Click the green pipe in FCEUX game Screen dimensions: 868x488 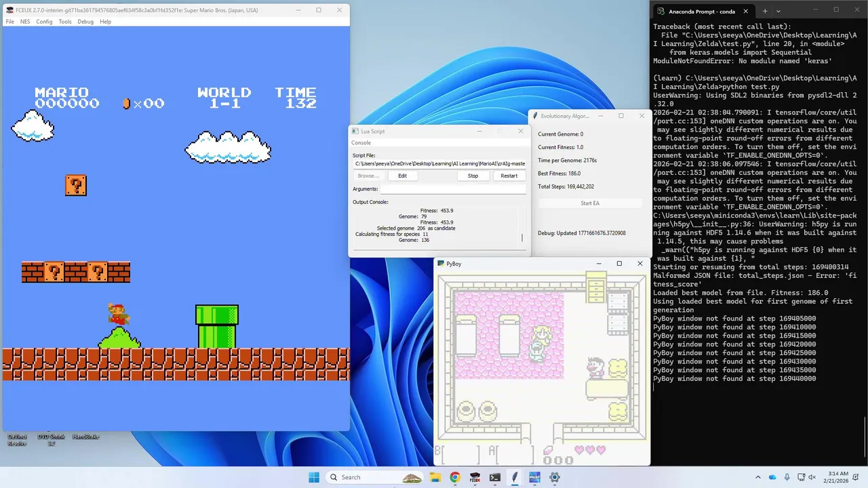pos(217,326)
